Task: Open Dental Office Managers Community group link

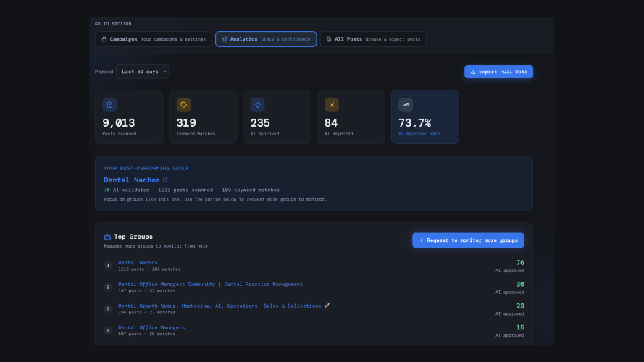Action: 211,284
